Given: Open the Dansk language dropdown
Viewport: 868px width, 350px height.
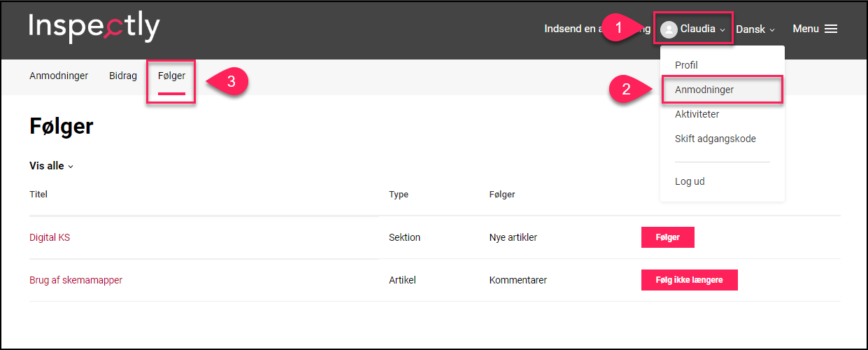Looking at the screenshot, I should (x=755, y=29).
